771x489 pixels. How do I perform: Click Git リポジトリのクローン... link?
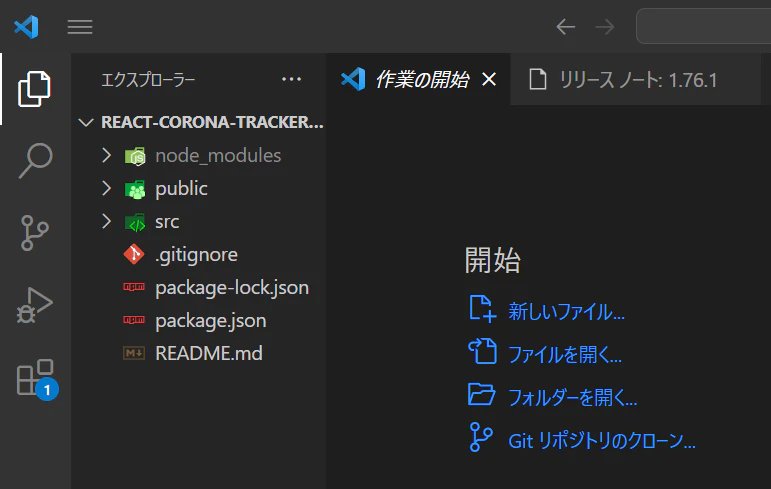(x=602, y=441)
